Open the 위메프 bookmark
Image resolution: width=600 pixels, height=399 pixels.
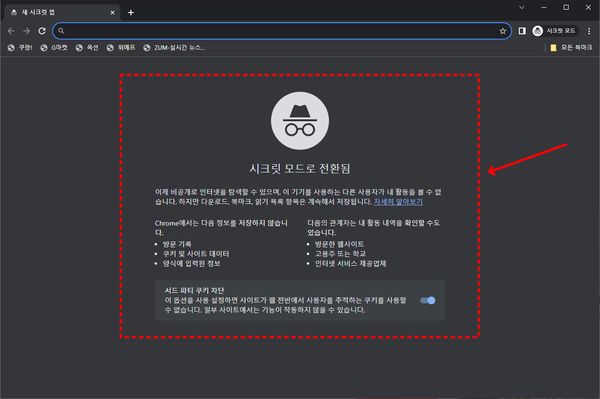click(121, 47)
